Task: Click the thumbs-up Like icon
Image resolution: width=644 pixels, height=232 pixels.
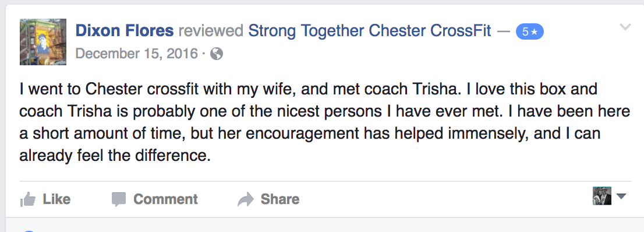Action: pos(28,199)
